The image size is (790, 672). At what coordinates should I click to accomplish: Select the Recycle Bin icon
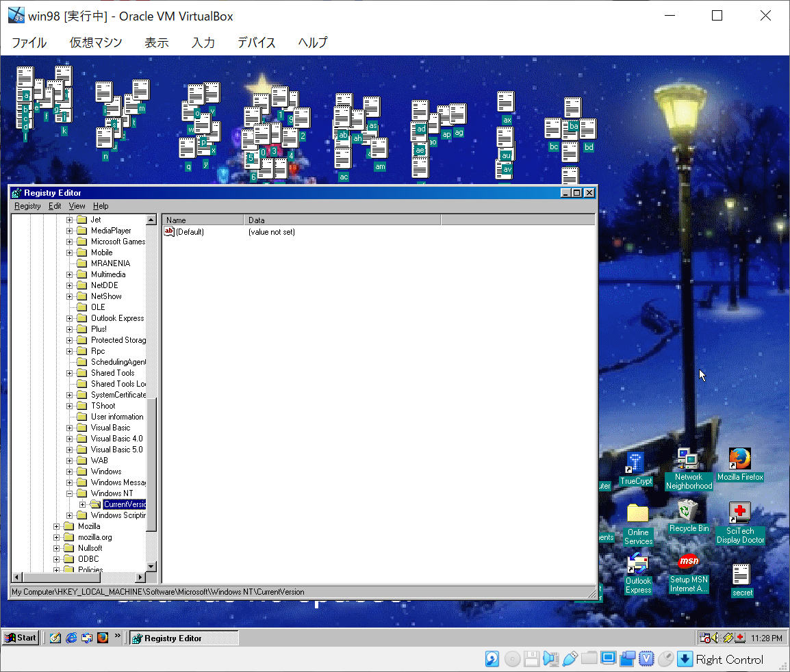(689, 517)
